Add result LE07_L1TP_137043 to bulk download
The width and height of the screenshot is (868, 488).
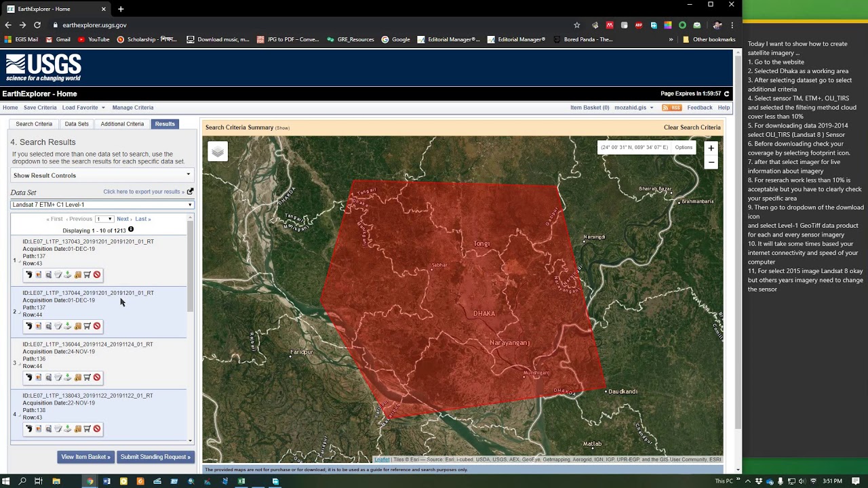coord(77,274)
